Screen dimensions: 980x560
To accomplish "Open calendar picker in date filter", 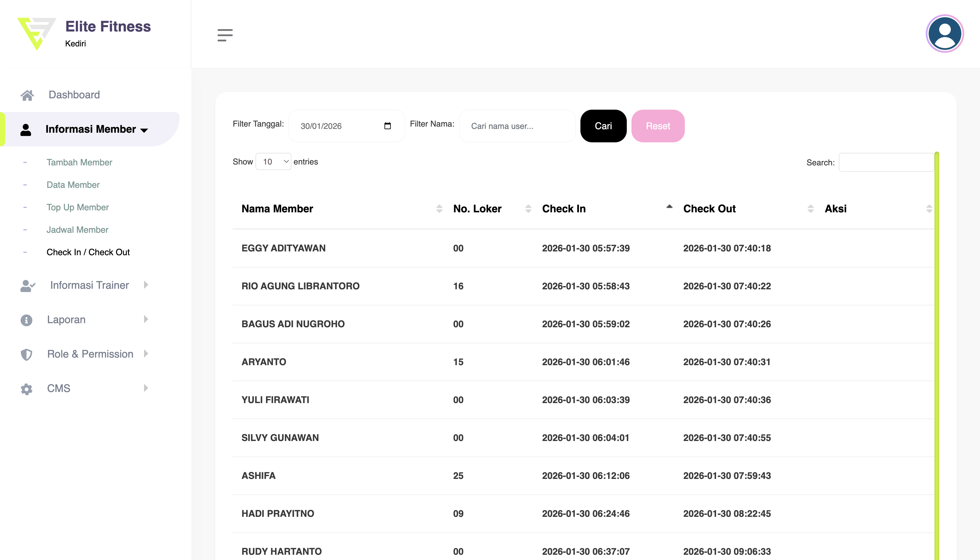I will tap(387, 126).
